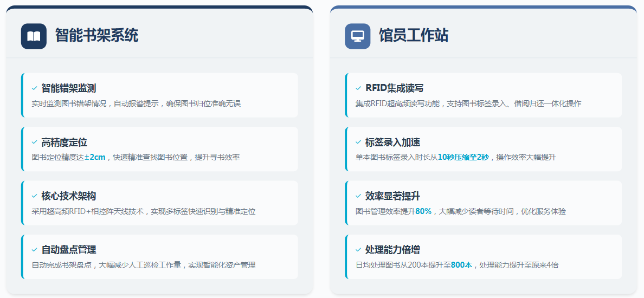Open the 智能错架监测 feature heading
This screenshot has height=298, width=644.
(x=69, y=88)
